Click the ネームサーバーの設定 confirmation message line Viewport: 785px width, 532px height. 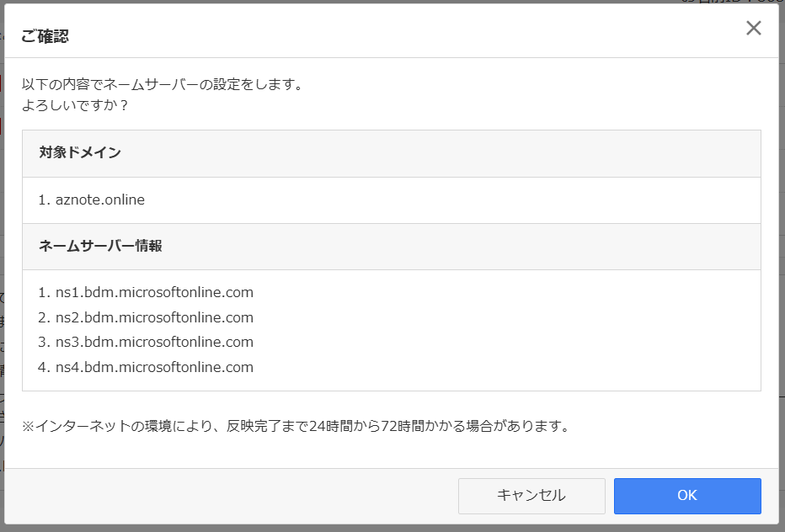[x=162, y=85]
